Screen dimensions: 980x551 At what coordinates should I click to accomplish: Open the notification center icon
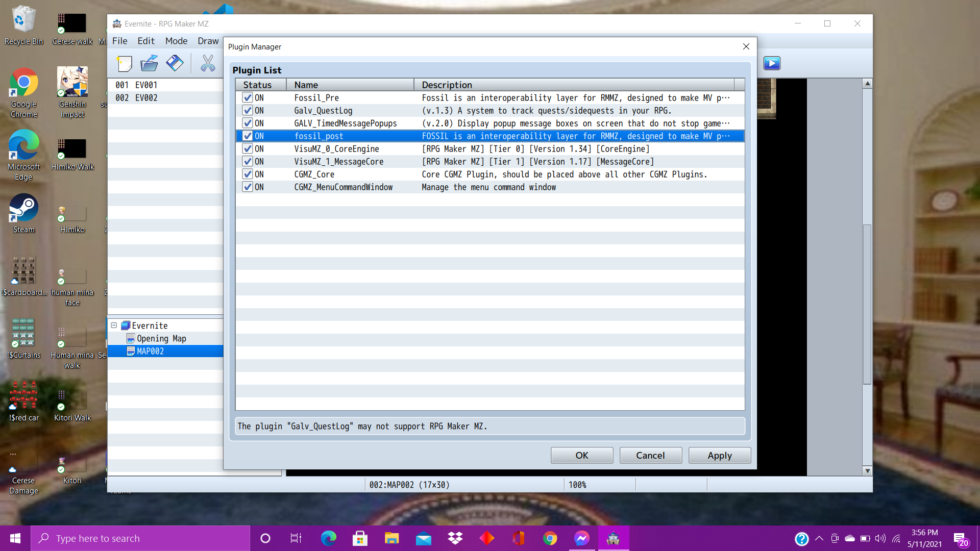961,539
